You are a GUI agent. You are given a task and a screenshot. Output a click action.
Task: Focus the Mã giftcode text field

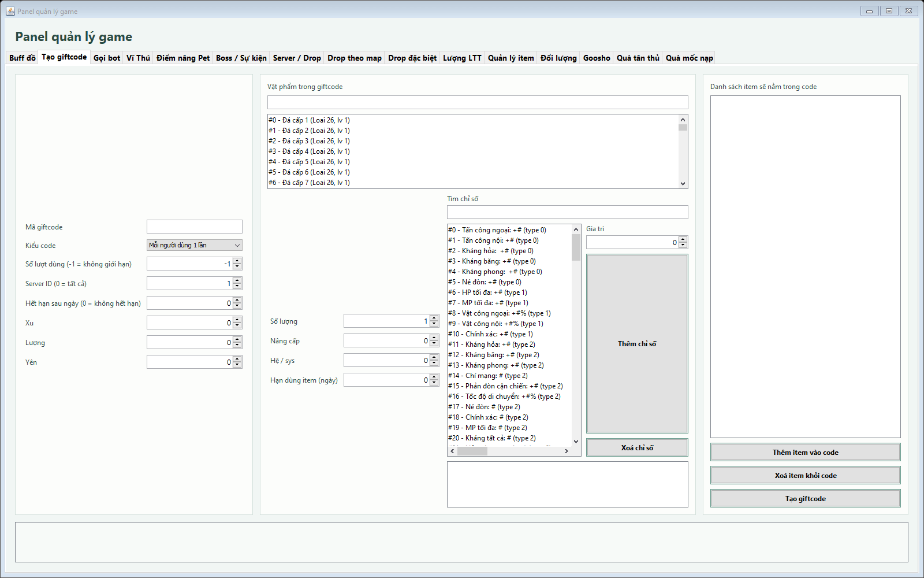click(195, 227)
